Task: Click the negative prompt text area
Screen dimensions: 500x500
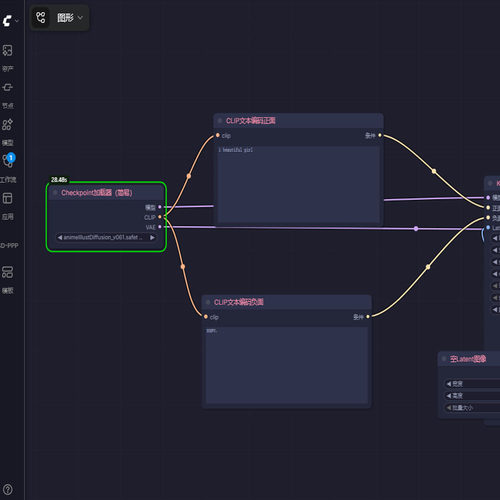Action: (x=287, y=365)
